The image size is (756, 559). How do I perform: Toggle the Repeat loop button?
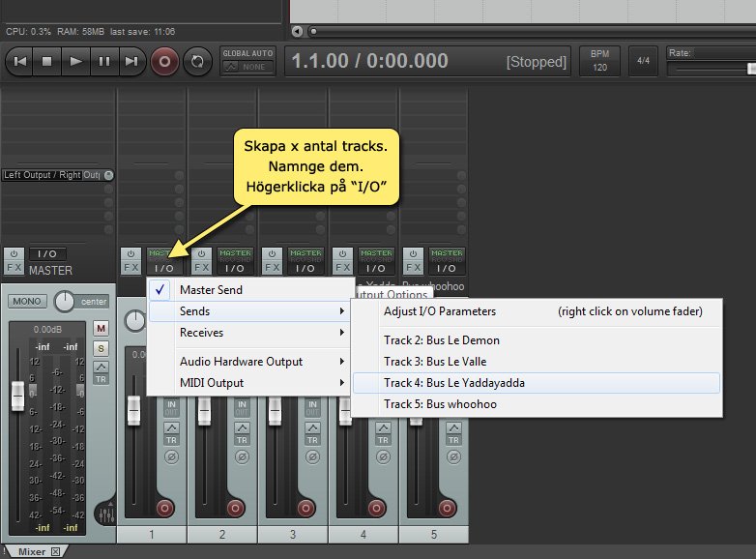click(197, 62)
